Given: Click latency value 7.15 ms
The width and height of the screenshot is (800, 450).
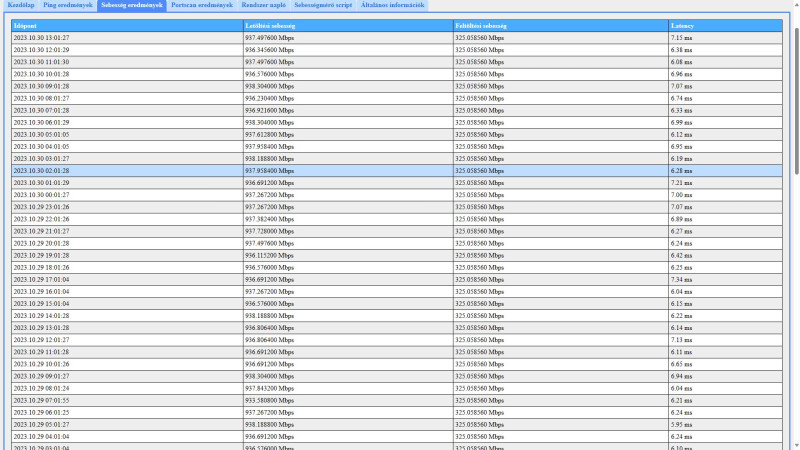Looking at the screenshot, I should (x=682, y=38).
